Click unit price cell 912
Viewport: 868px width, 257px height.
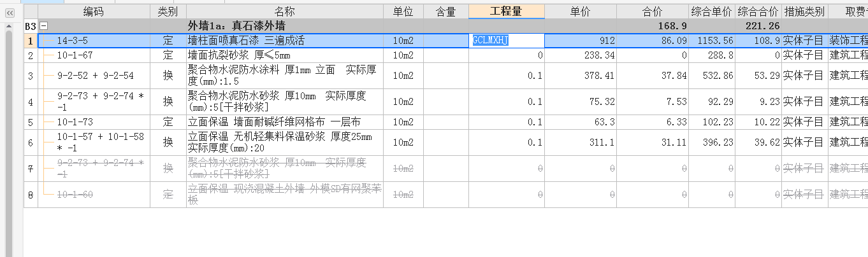point(581,41)
